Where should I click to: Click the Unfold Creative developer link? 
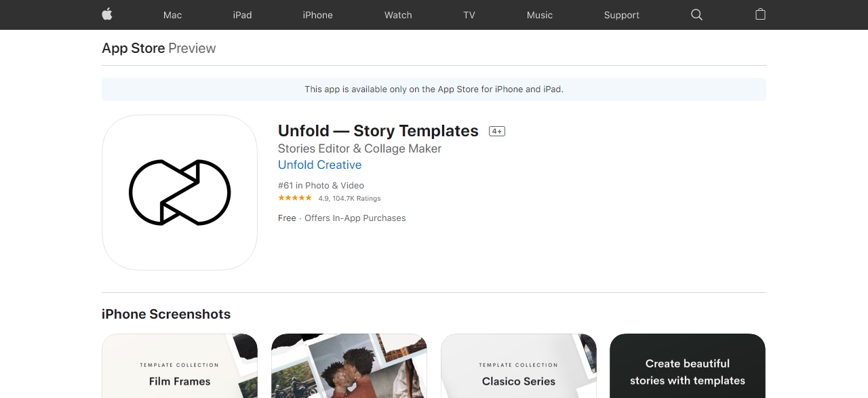[319, 165]
